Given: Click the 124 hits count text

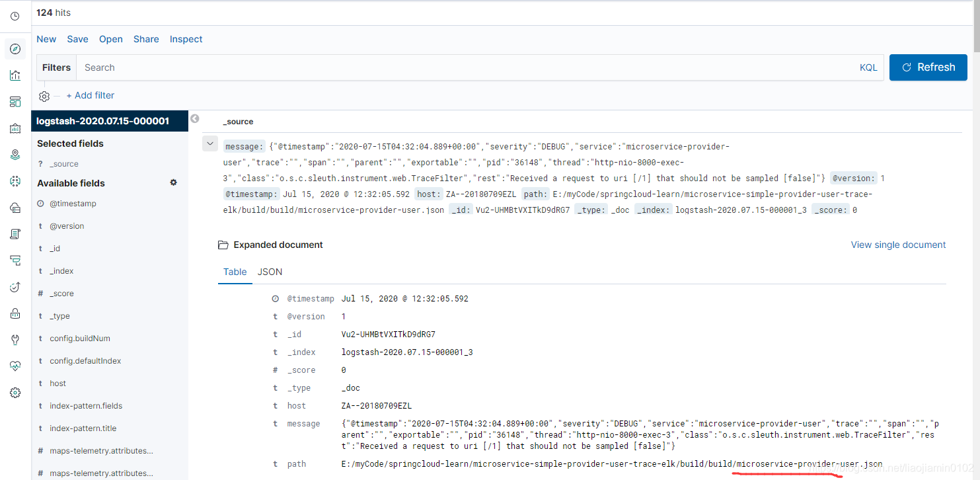Looking at the screenshot, I should (x=54, y=13).
